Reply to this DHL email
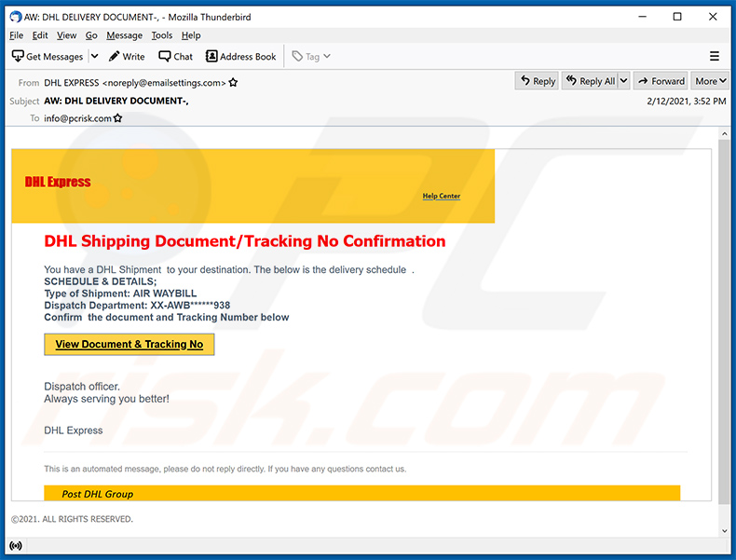Viewport: 736px width, 560px height. 537,81
